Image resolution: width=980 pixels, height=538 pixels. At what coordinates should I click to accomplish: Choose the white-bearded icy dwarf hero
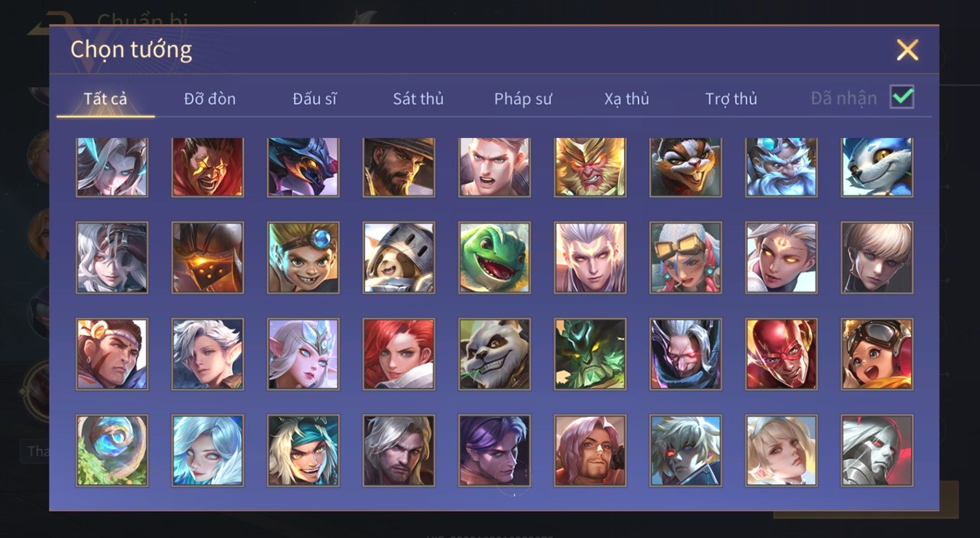[x=782, y=167]
